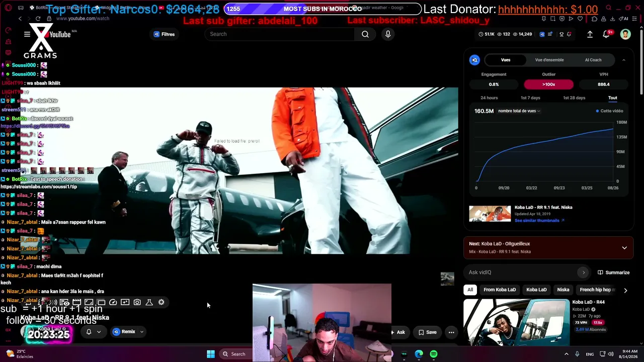Open Spotify from the taskbar
644x362 pixels.
[434, 354]
